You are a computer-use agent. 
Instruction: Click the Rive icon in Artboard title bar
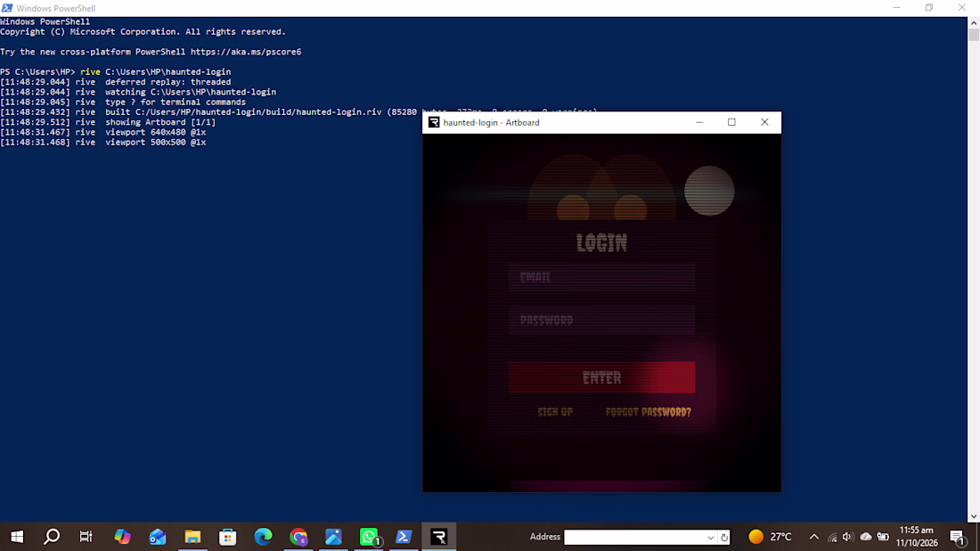click(434, 122)
